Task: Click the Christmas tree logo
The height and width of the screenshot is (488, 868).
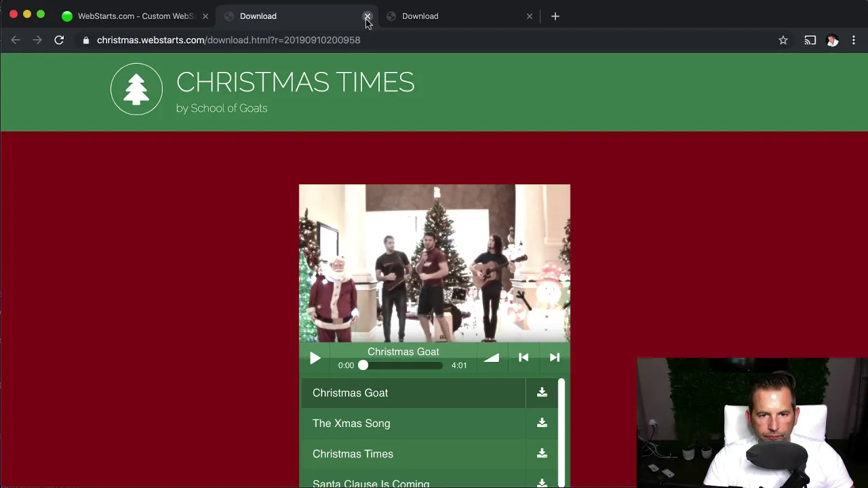Action: pos(136,89)
